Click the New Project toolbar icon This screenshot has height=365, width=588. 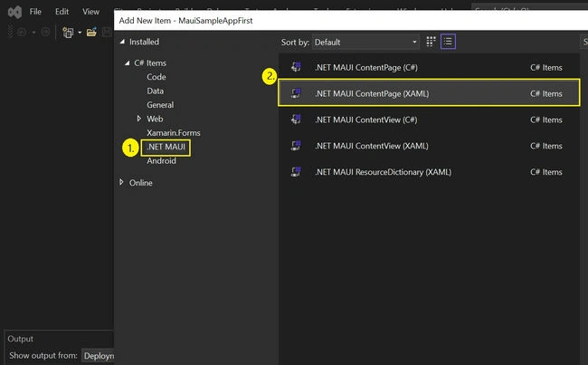(68, 33)
